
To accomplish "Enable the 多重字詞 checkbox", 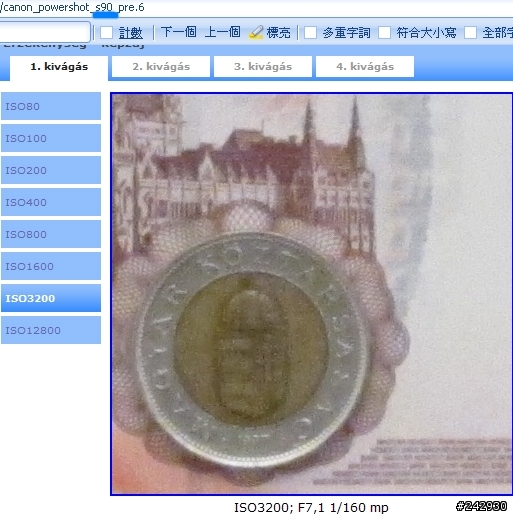I will (310, 33).
